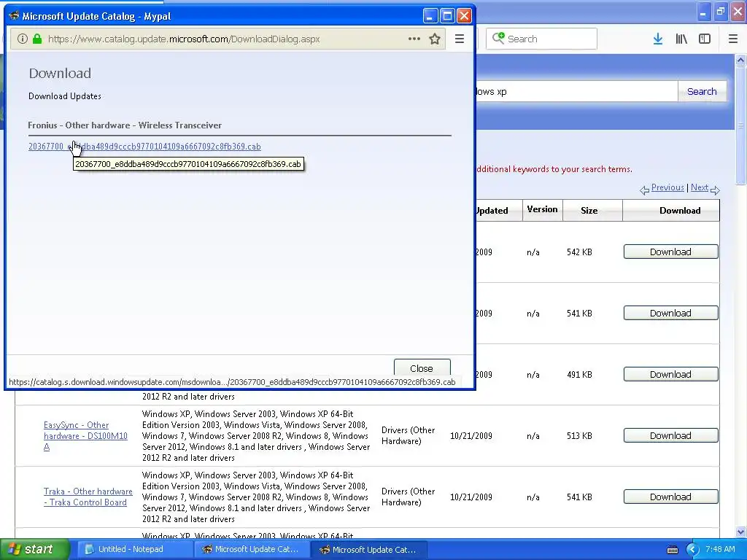Open the Windows start menu
This screenshot has height=560, width=747.
[x=34, y=550]
